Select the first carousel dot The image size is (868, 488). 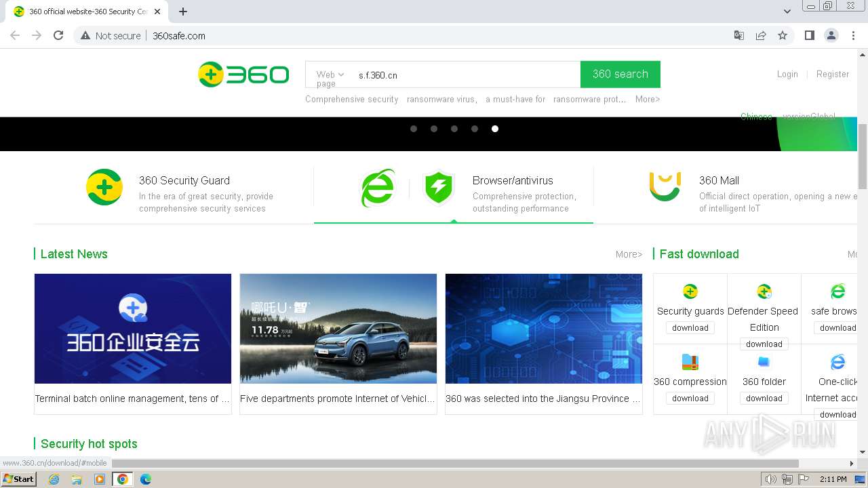414,129
